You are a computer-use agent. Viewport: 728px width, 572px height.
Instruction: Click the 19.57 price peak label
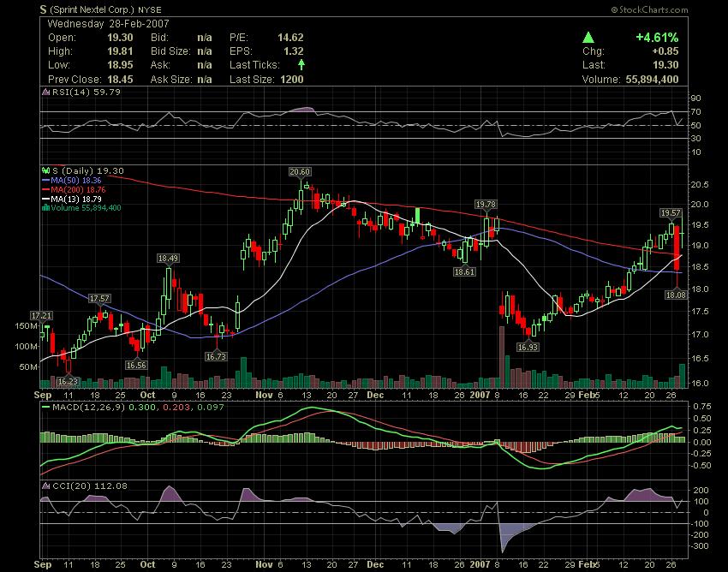(x=671, y=213)
